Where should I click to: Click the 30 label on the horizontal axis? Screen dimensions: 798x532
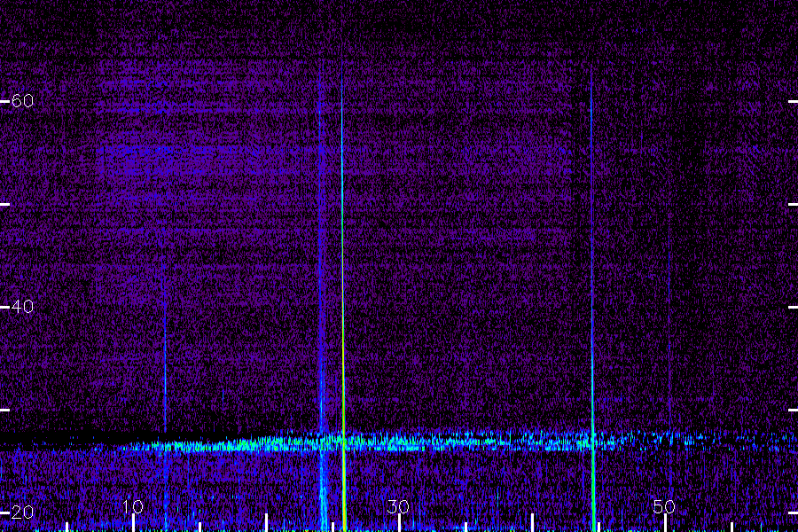[398, 506]
